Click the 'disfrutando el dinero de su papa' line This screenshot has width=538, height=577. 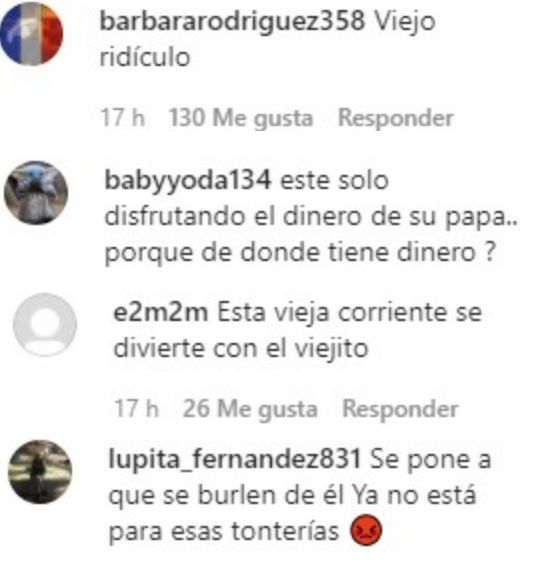(x=311, y=217)
